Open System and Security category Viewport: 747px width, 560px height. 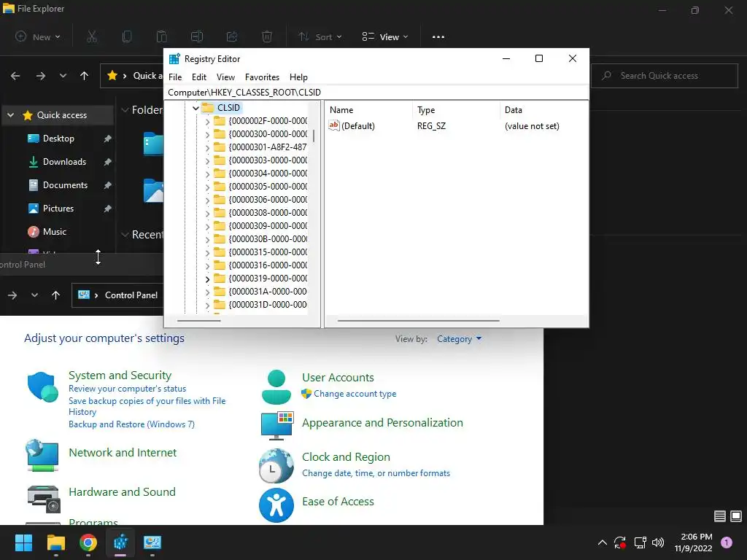point(120,376)
